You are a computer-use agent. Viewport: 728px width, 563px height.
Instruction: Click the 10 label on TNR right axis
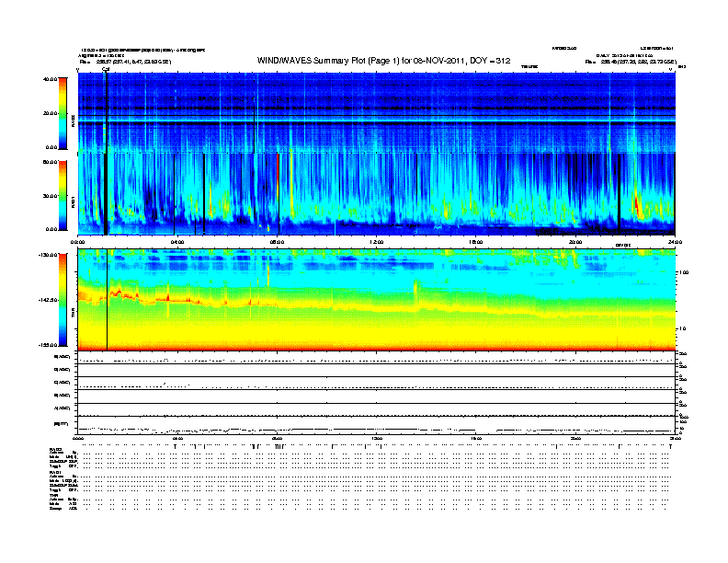(682, 329)
